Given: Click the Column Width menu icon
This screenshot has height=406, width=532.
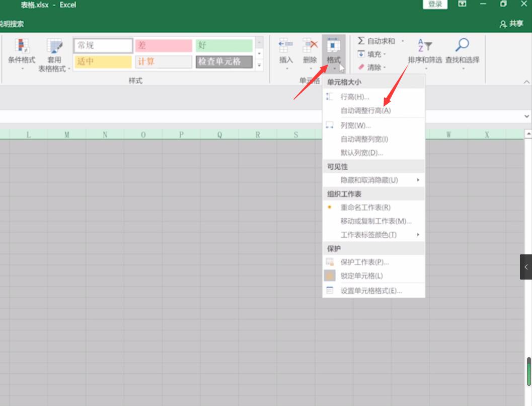Looking at the screenshot, I should pos(330,125).
